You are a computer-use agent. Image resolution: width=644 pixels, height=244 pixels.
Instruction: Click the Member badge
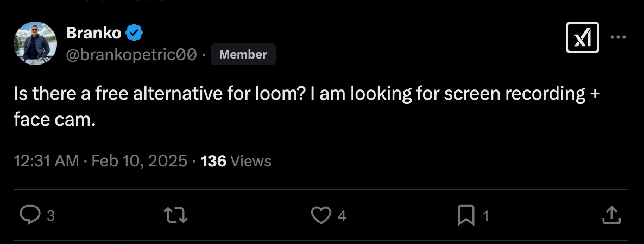pyautogui.click(x=243, y=55)
